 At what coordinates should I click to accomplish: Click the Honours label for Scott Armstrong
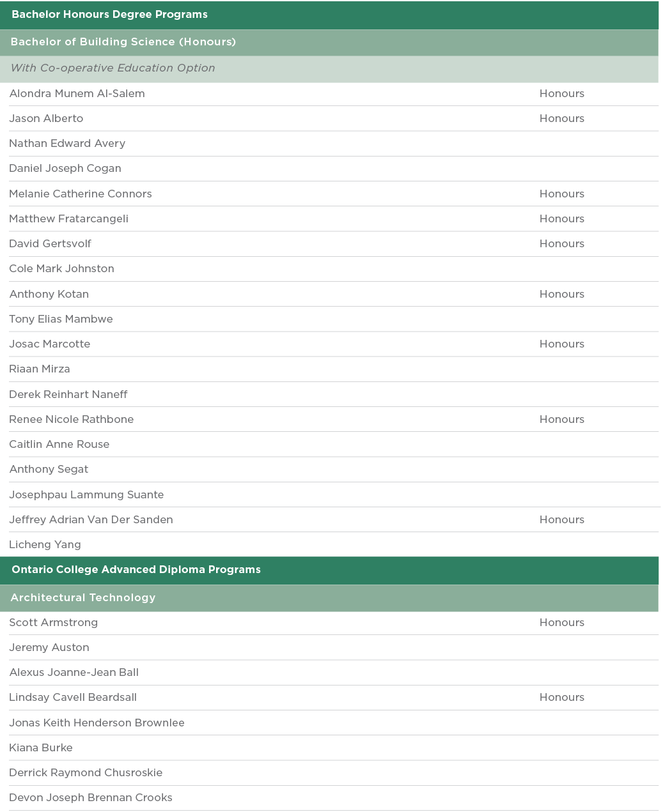561,623
